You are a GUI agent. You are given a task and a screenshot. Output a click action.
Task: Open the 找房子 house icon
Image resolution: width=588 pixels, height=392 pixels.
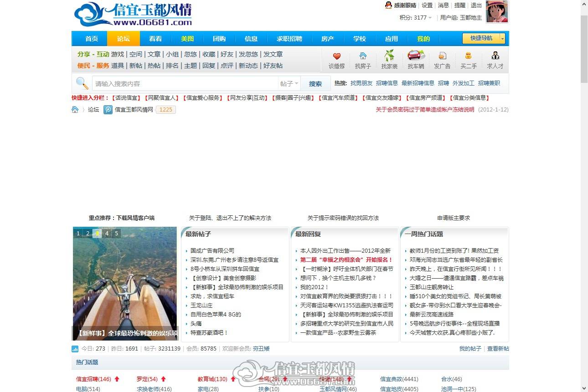pos(363,56)
